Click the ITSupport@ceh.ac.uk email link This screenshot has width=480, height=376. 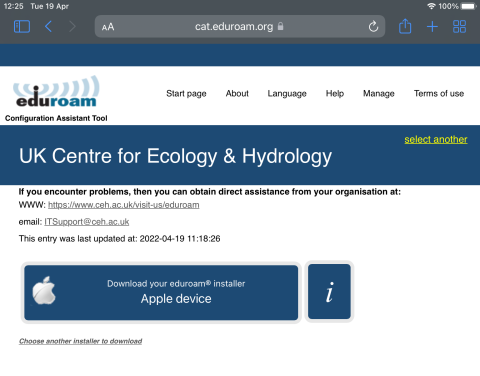pyautogui.click(x=87, y=222)
